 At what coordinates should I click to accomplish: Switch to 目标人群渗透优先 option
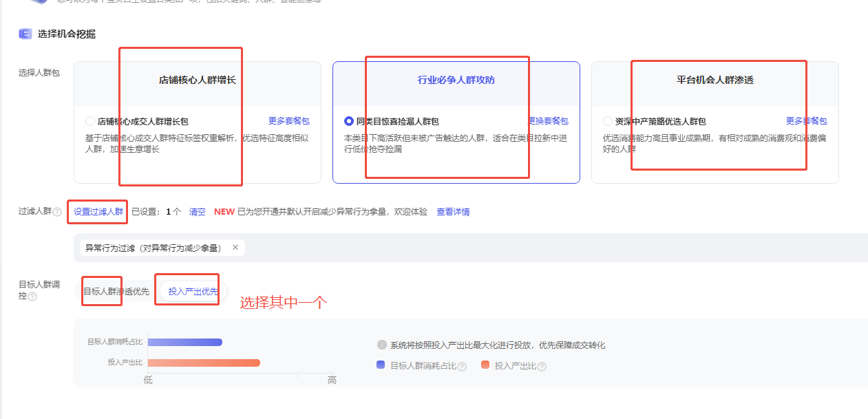[x=116, y=292]
